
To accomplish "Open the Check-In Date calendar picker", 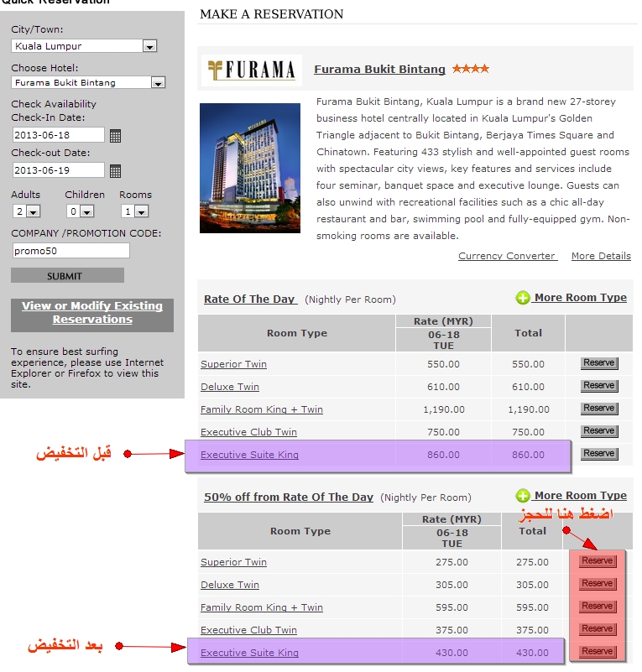I will 115,136.
